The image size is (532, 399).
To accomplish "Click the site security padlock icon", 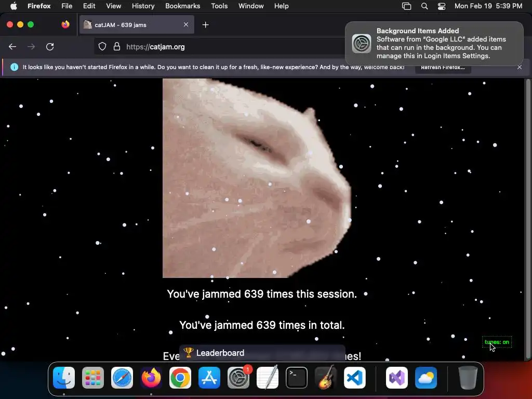I will [x=117, y=47].
